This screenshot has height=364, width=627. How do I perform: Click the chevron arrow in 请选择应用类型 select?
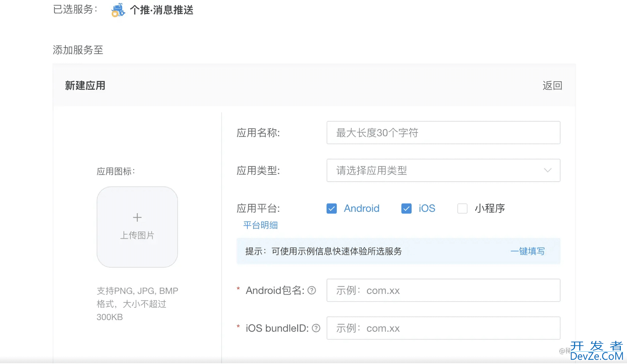tap(548, 170)
